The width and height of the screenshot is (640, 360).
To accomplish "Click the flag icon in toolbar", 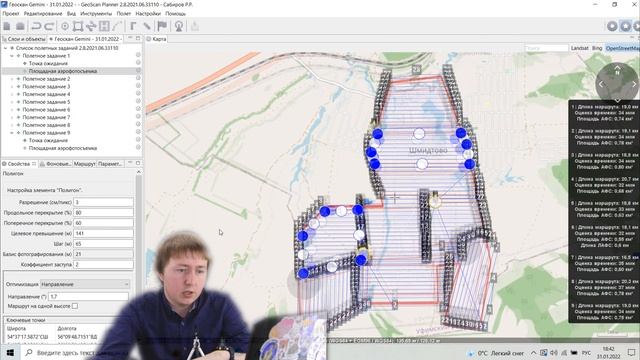I will click(x=162, y=27).
